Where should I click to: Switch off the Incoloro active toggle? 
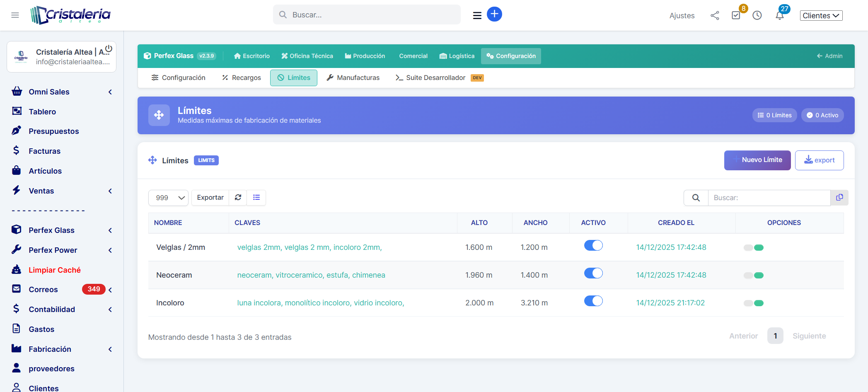tap(593, 301)
